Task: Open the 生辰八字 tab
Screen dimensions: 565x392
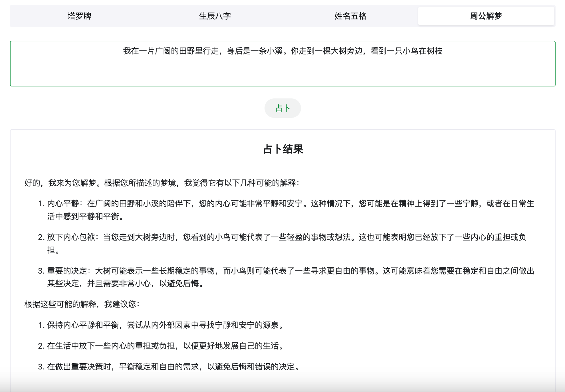Action: [x=215, y=16]
